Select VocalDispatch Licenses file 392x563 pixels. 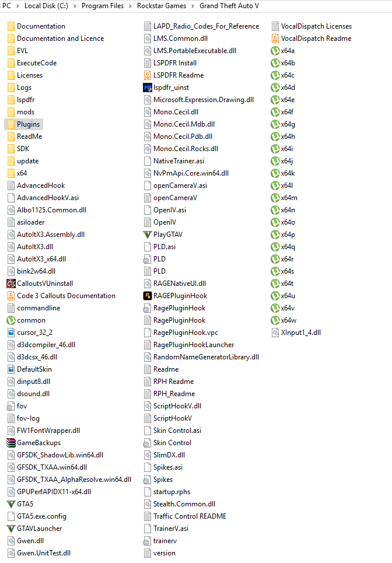[312, 26]
